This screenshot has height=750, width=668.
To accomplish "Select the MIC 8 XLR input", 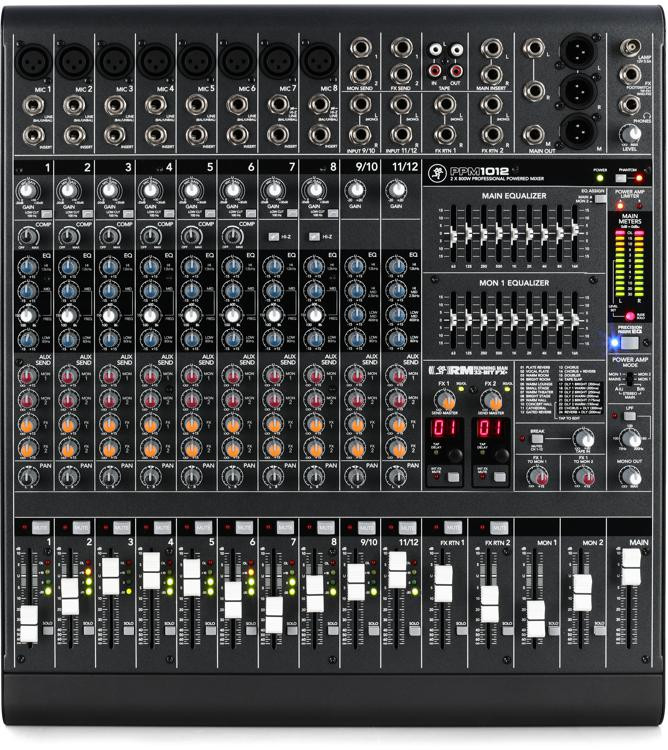I will pos(319,61).
